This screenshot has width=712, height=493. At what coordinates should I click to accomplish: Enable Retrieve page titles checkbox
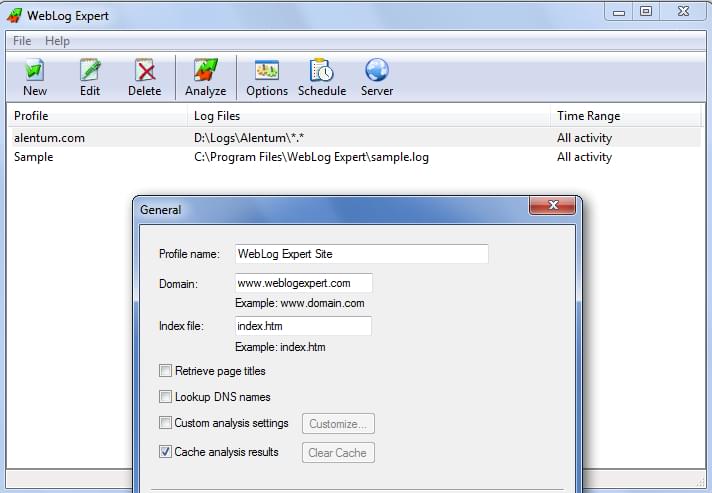pyautogui.click(x=165, y=370)
